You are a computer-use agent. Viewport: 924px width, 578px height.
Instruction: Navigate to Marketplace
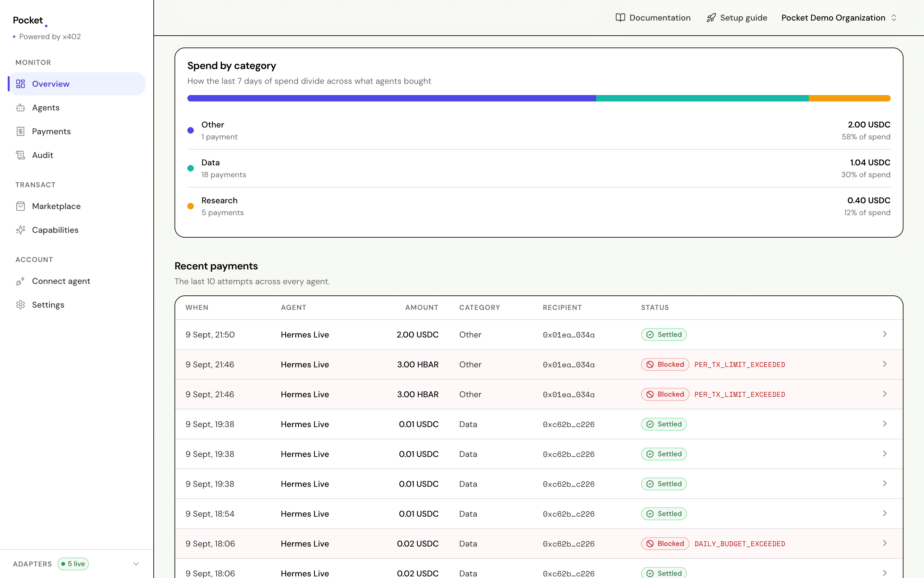77,206
